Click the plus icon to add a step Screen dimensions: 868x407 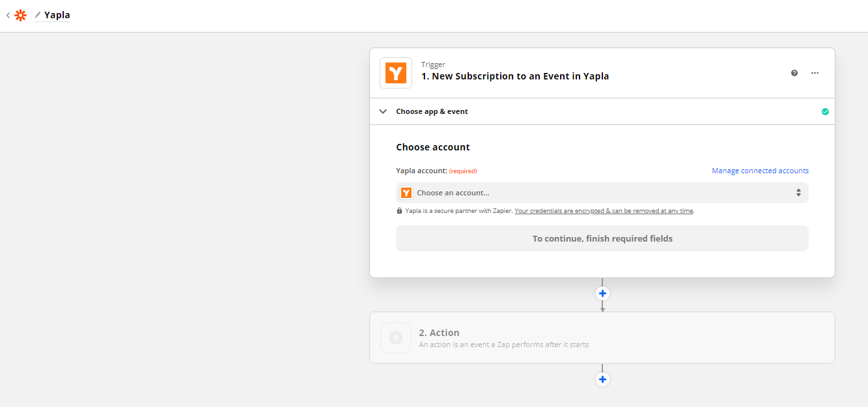click(x=602, y=293)
